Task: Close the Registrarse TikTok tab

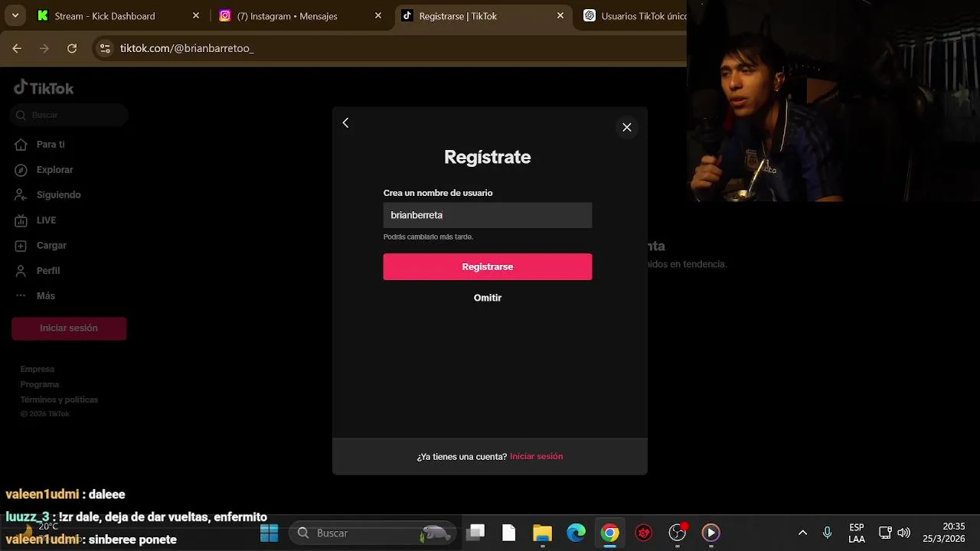Action: (560, 15)
